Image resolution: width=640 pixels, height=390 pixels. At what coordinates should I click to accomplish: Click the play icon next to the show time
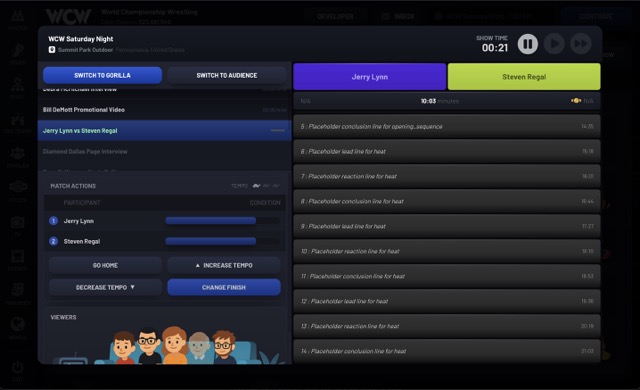point(554,44)
